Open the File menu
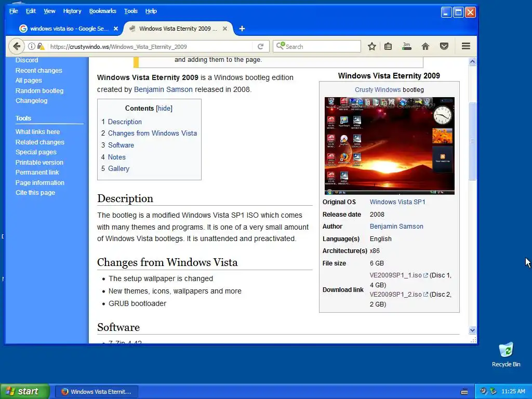Viewport: 532px width, 399px height. pos(14,11)
